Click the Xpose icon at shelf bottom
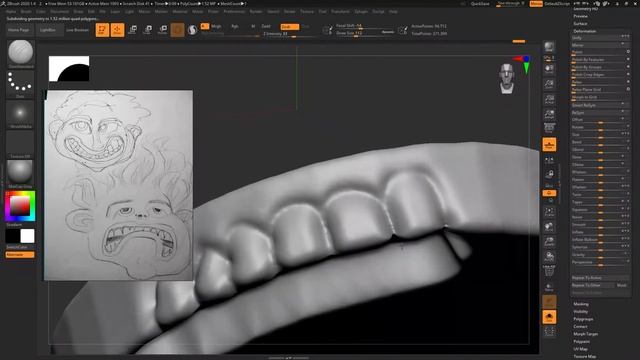 [x=549, y=331]
